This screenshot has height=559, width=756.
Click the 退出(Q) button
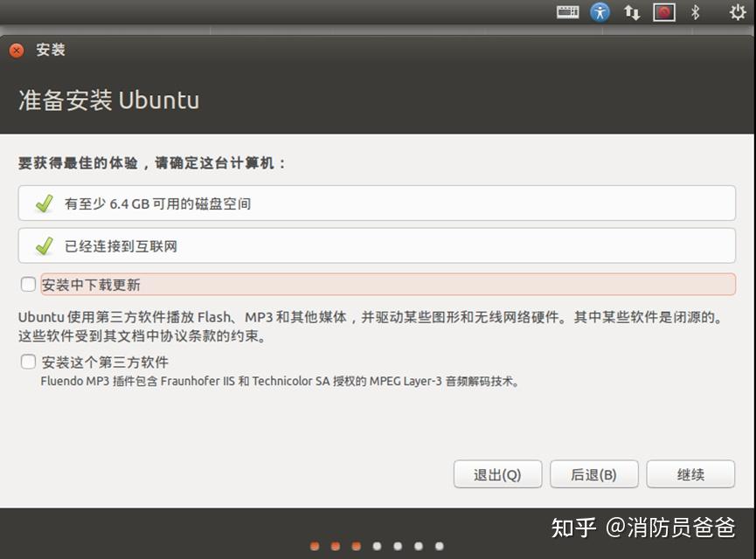point(497,473)
